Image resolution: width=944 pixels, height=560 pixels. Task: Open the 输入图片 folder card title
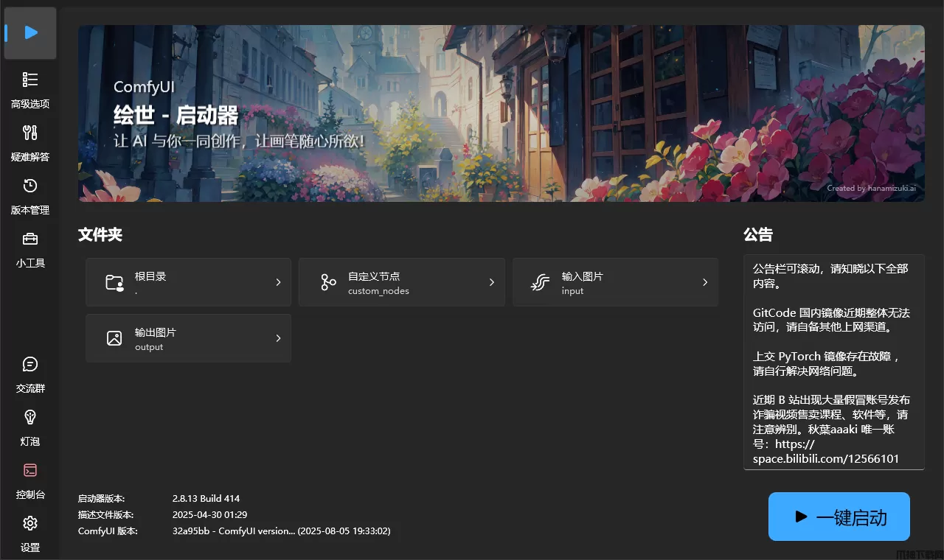click(x=583, y=276)
